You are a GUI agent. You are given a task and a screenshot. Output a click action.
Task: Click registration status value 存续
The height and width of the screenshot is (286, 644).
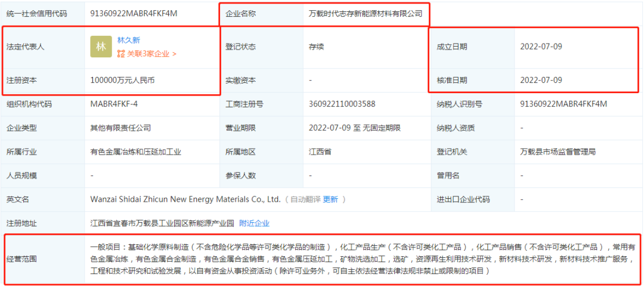point(316,47)
